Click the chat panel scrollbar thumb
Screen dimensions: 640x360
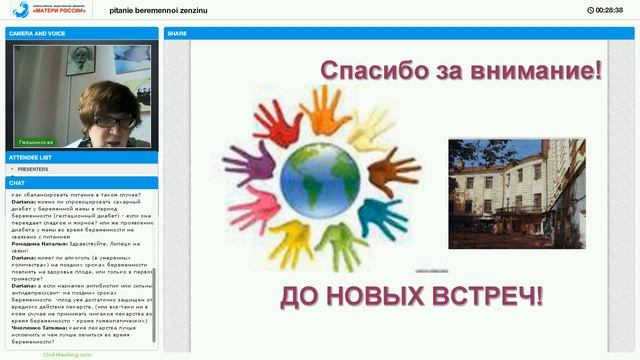tap(154, 305)
